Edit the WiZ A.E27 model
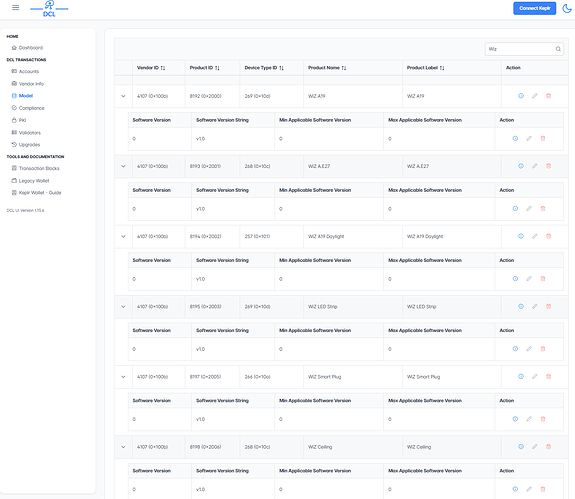This screenshot has width=575, height=499. click(x=535, y=166)
